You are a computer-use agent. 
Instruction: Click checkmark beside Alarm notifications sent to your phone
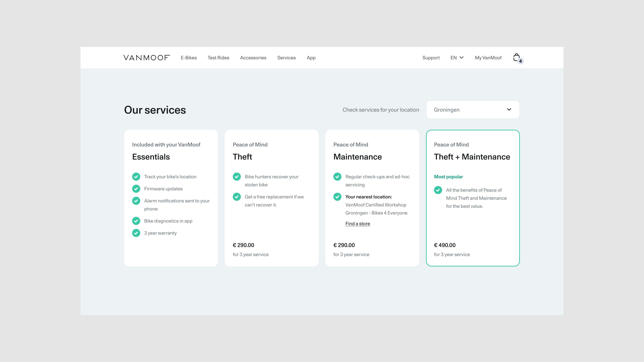pyautogui.click(x=136, y=201)
